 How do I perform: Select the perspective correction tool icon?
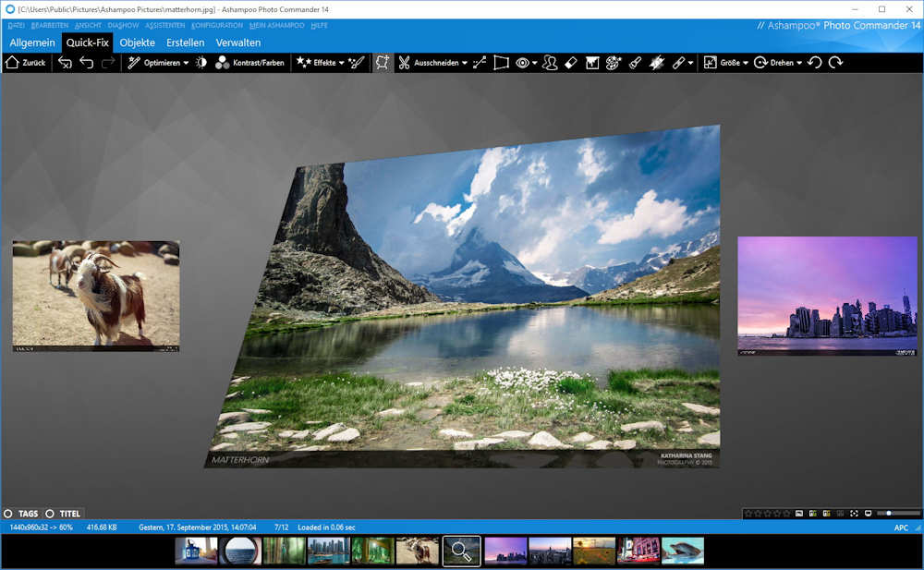[502, 63]
